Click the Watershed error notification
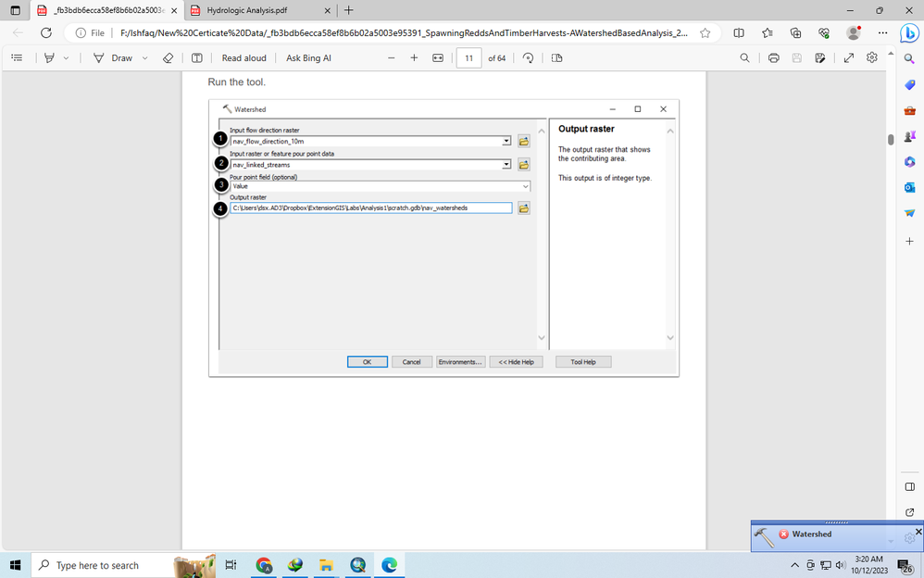Image resolution: width=924 pixels, height=578 pixels. pos(811,534)
